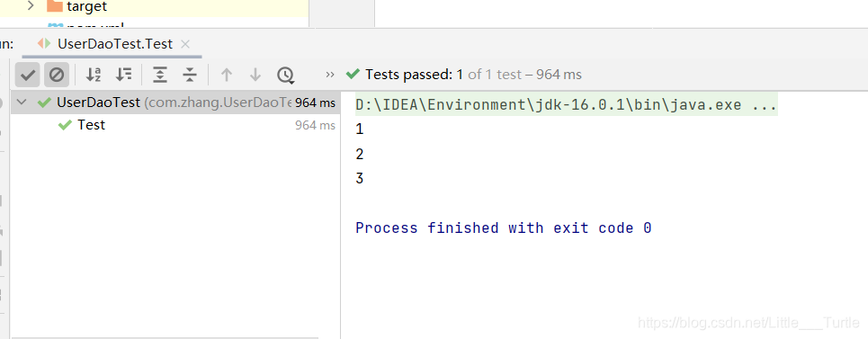Expand all test nodes

160,75
